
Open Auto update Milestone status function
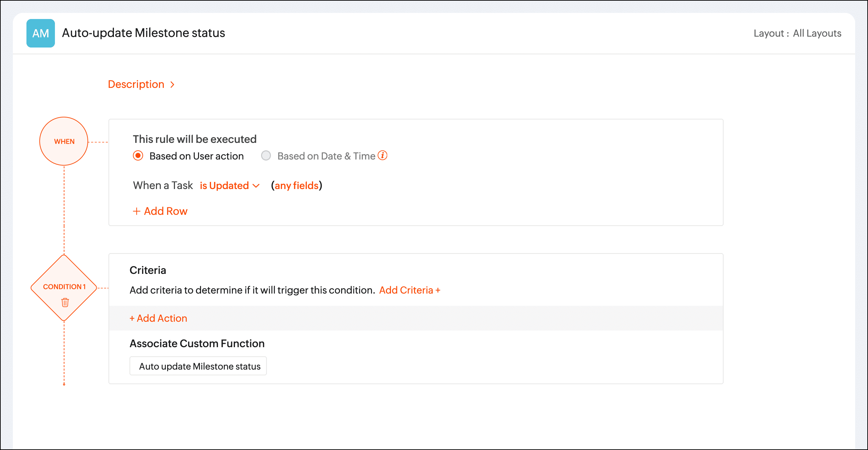pos(199,366)
